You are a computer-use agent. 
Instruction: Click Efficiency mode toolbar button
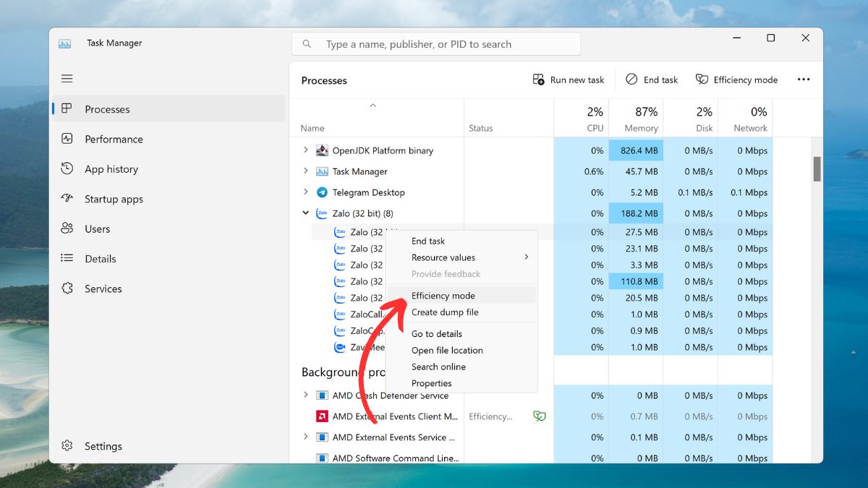coord(736,80)
